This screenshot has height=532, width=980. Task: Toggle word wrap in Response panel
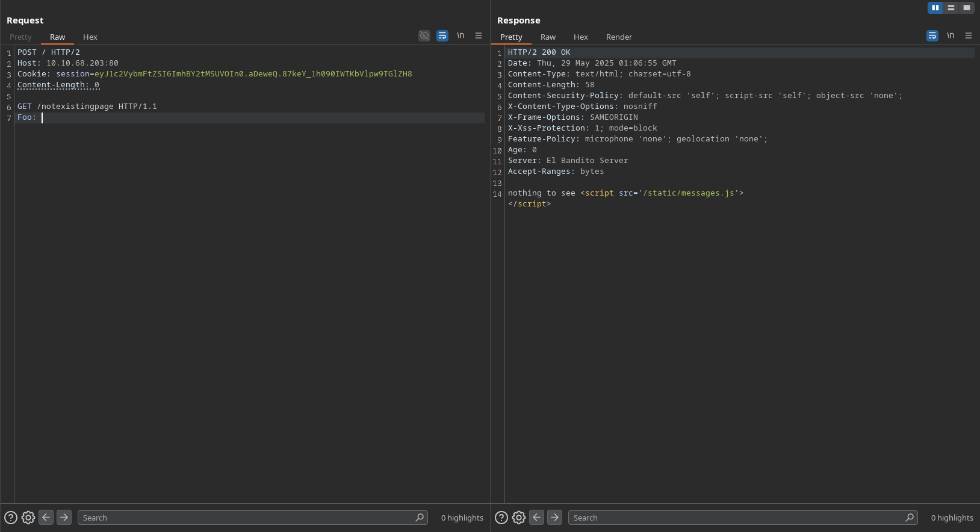[x=932, y=36]
